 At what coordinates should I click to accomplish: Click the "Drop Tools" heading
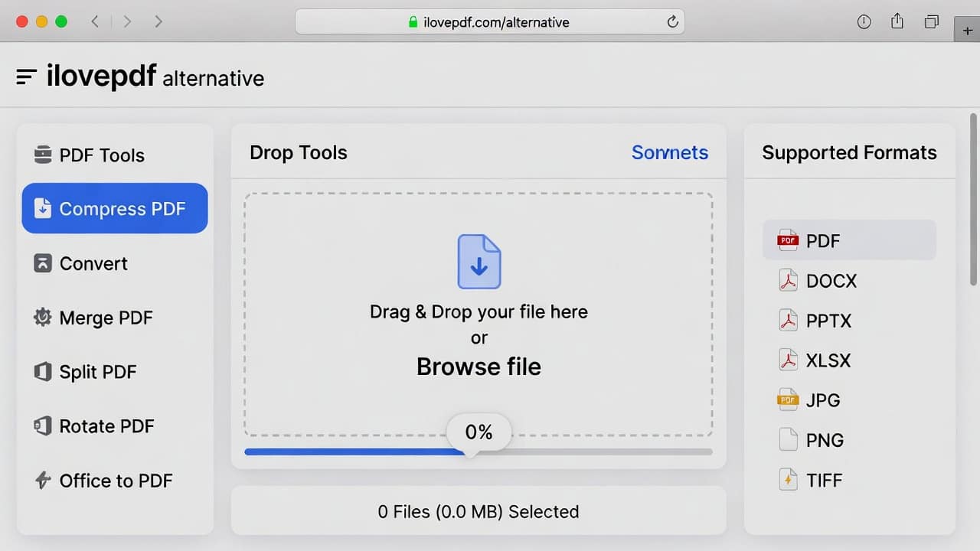(299, 152)
